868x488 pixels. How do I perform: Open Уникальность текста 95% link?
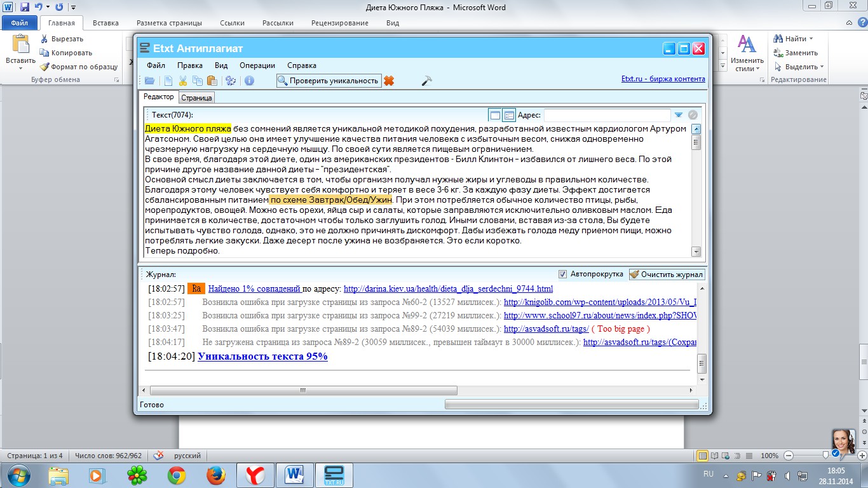coord(262,356)
